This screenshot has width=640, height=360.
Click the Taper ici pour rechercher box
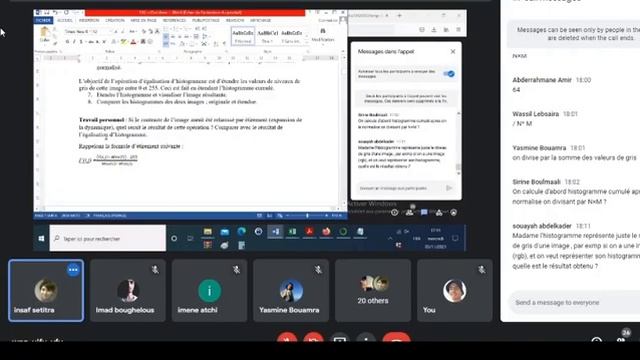tap(108, 238)
